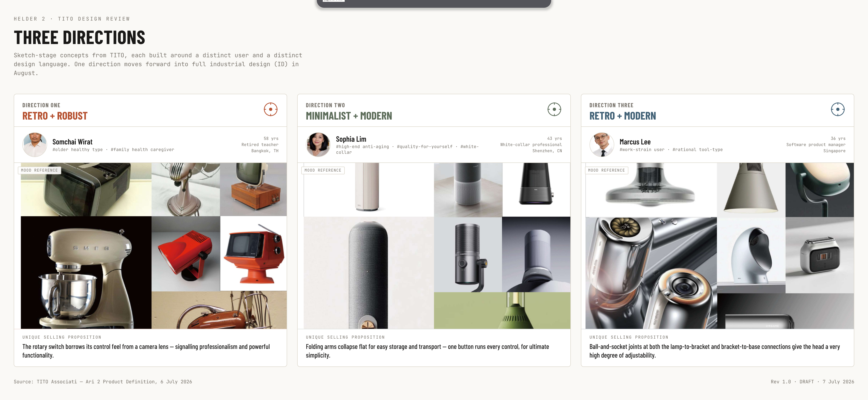This screenshot has height=400, width=868.
Task: Open the wooden-base retro TV image
Action: (x=253, y=190)
